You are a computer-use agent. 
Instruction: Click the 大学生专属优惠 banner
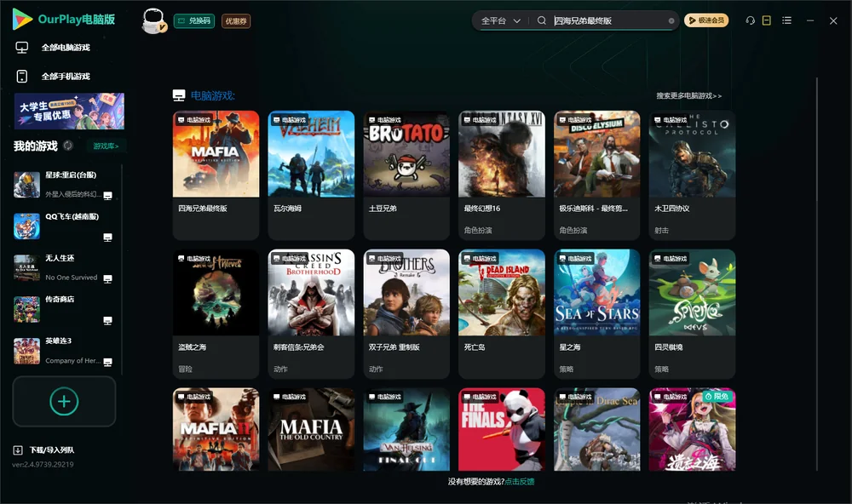coord(69,111)
